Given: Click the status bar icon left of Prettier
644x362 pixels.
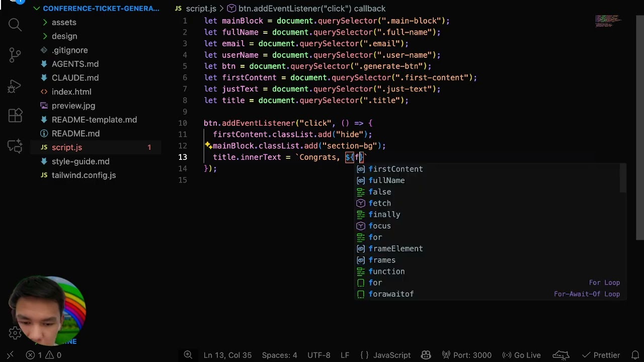Looking at the screenshot, I should click(561, 355).
